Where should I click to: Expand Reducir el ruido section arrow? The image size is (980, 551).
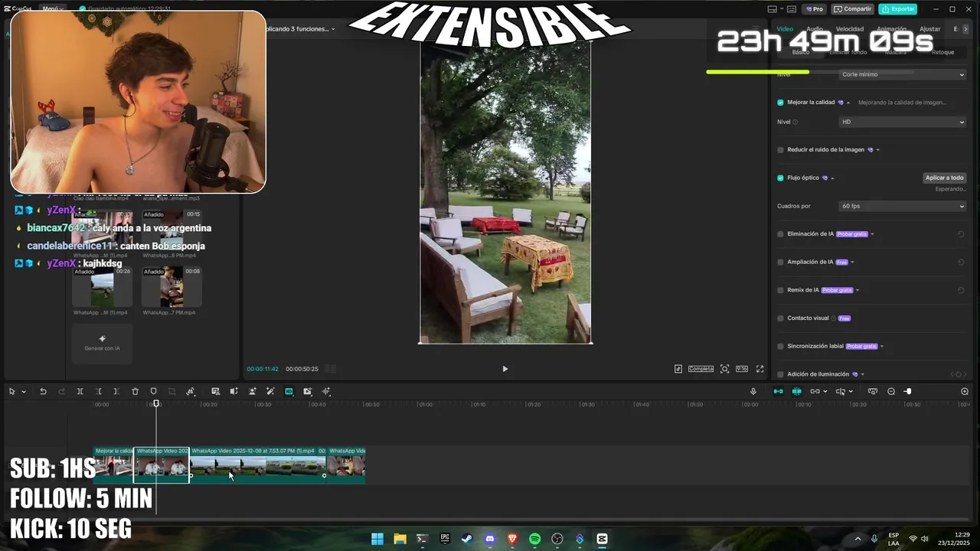(x=877, y=150)
